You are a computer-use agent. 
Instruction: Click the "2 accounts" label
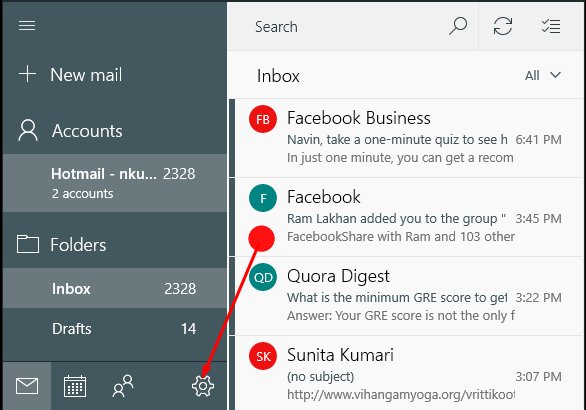pyautogui.click(x=82, y=194)
